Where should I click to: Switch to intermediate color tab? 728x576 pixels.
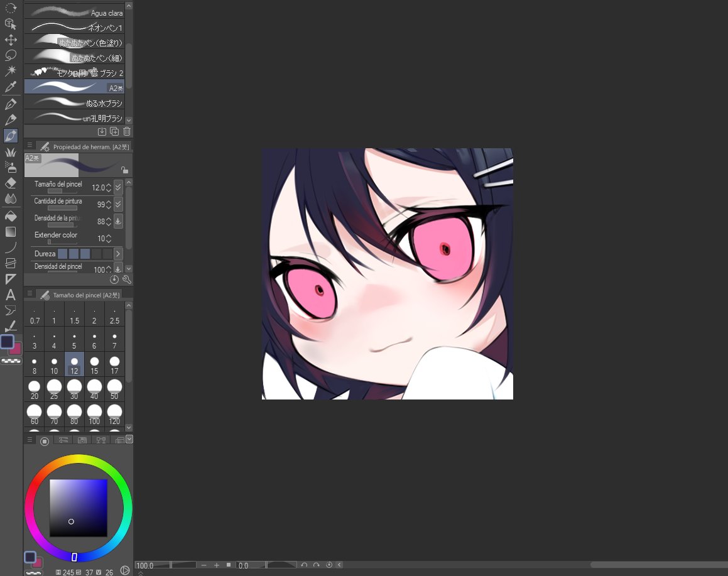coord(101,440)
